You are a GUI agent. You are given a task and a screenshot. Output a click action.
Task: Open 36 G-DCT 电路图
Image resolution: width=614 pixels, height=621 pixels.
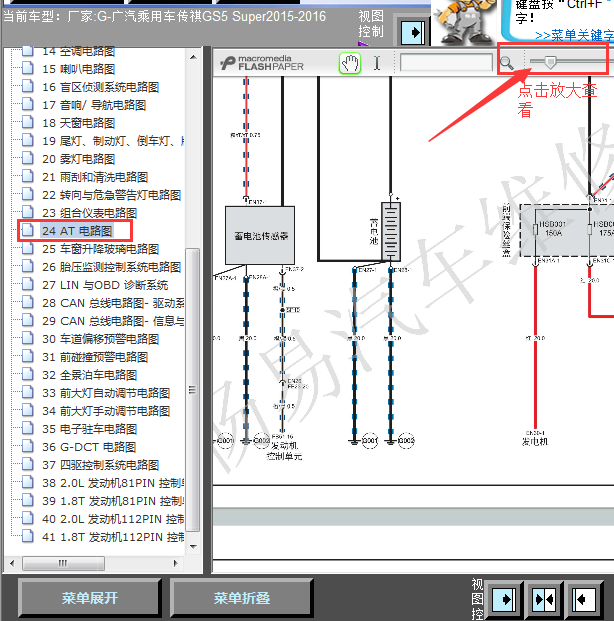coord(89,447)
